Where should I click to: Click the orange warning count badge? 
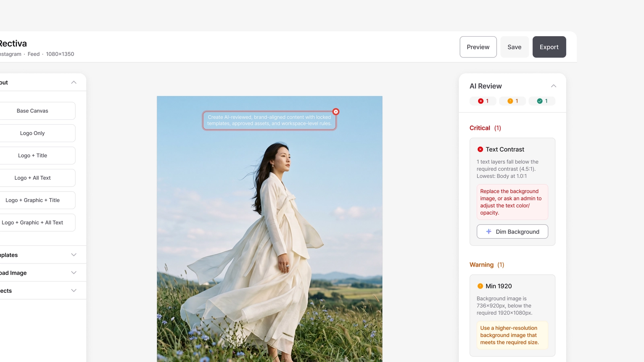(512, 101)
